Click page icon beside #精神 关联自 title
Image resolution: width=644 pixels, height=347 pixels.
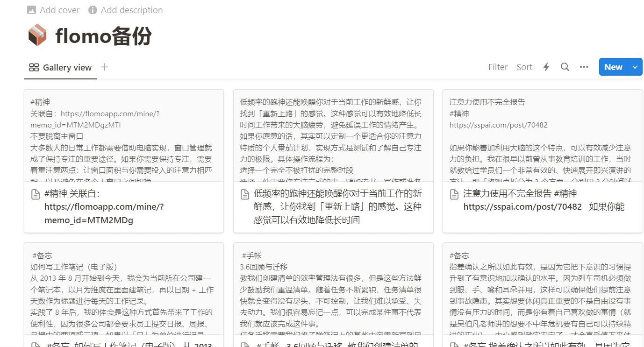[x=36, y=194]
